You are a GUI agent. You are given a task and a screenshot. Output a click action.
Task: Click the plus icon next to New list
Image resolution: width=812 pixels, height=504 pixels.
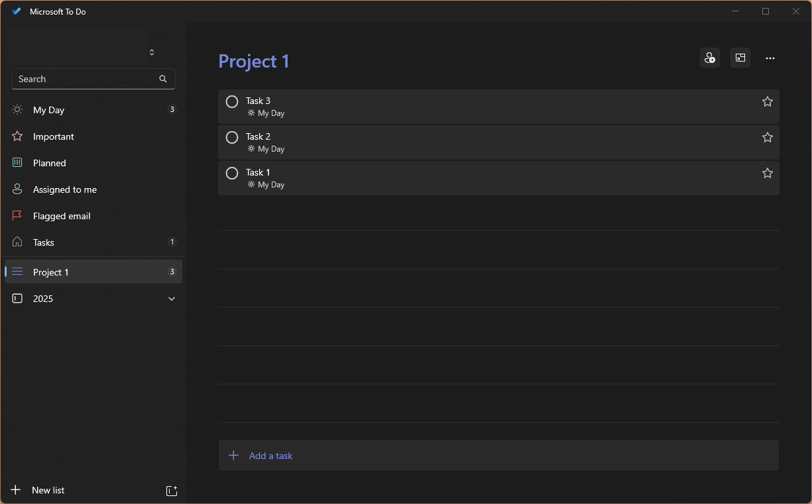point(16,490)
